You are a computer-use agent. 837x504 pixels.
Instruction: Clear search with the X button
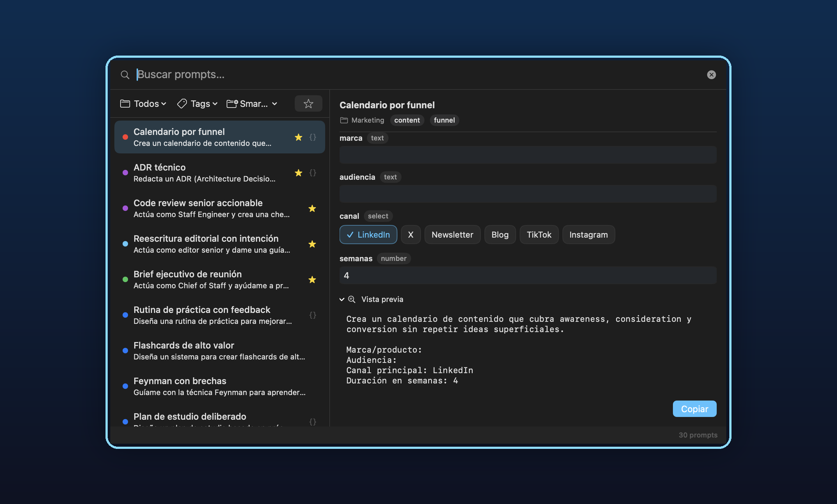pos(711,75)
